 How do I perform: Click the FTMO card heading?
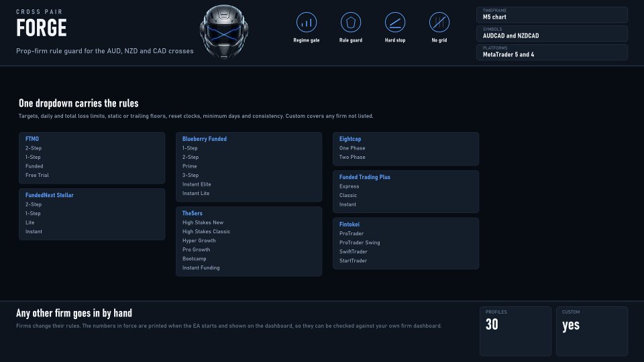pyautogui.click(x=32, y=139)
